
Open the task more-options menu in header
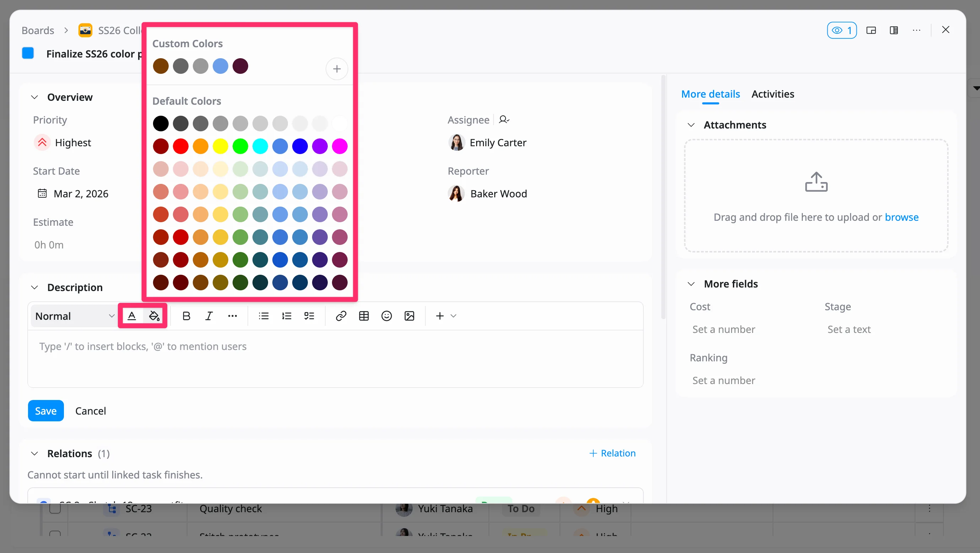[x=917, y=30]
